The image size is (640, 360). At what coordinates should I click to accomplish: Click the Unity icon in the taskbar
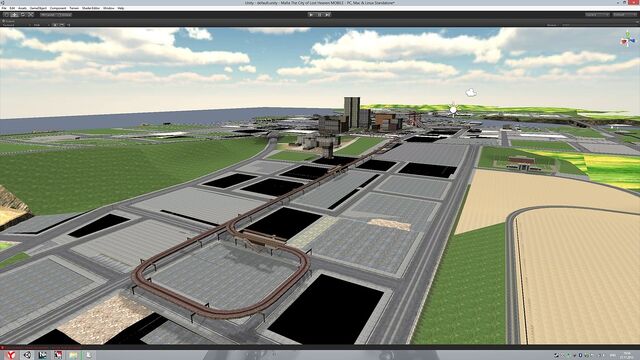pos(27,355)
